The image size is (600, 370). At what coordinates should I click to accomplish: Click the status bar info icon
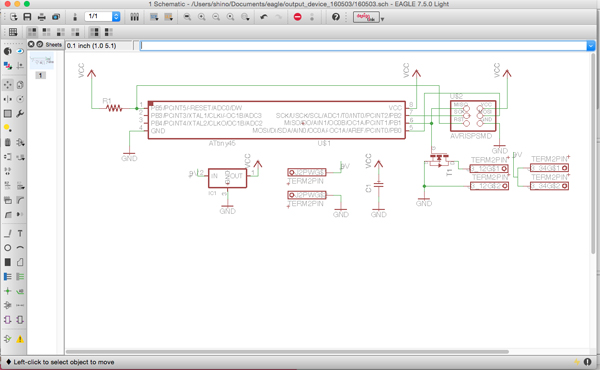(x=587, y=362)
